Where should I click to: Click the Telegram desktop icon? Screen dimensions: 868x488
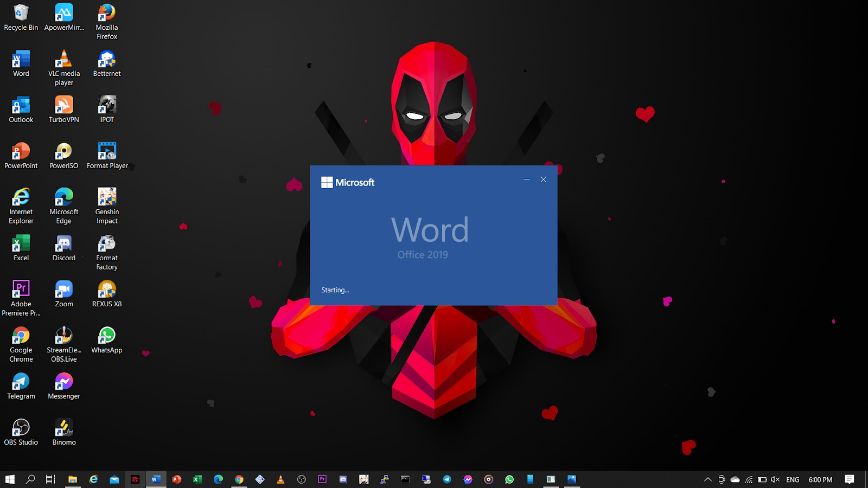(21, 386)
